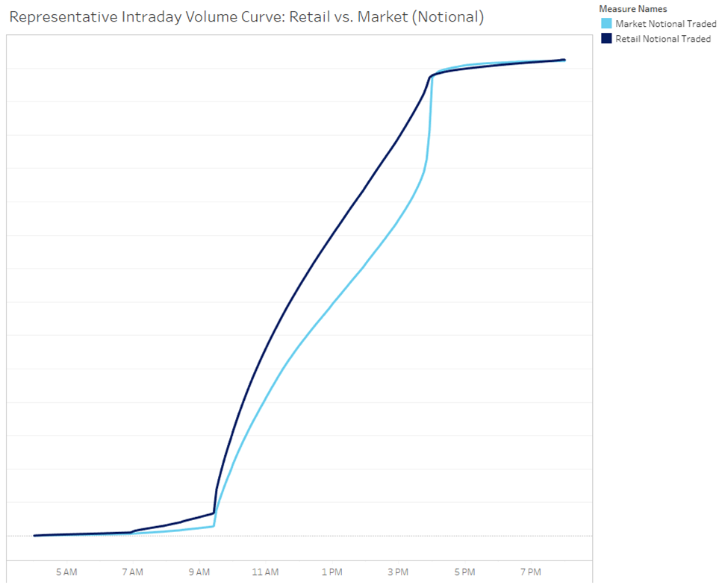Click the curve's starting point at the far left

pos(34,535)
